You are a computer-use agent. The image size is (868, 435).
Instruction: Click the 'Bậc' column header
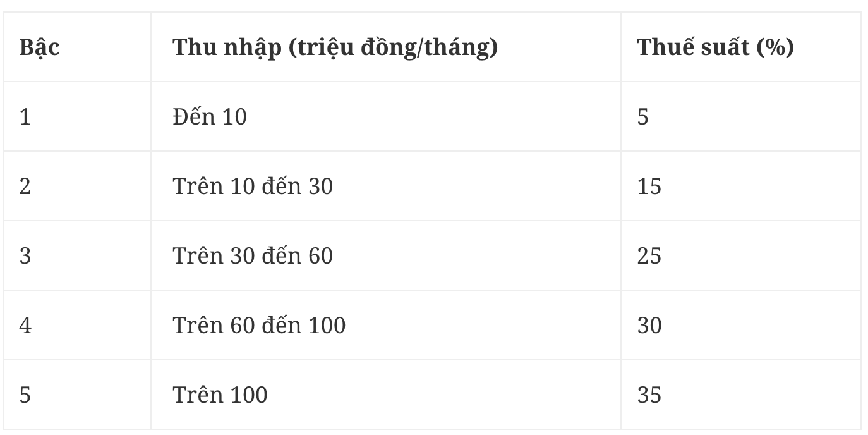pos(39,47)
